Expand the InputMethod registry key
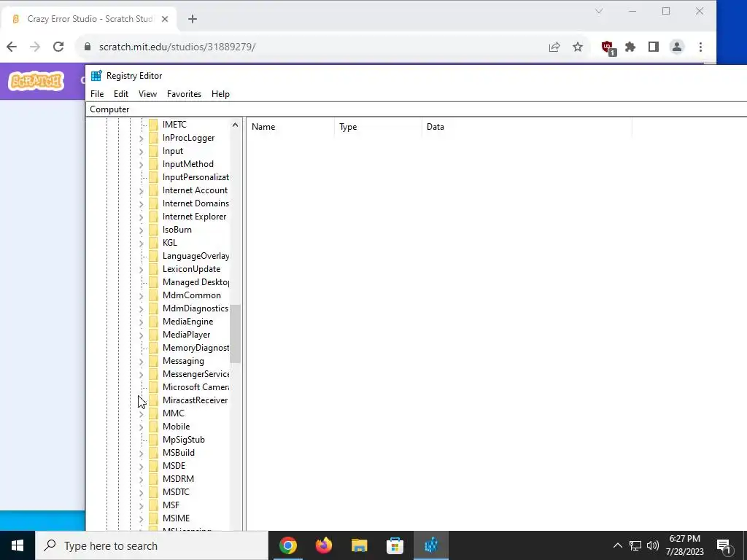The image size is (747, 560). pos(141,164)
